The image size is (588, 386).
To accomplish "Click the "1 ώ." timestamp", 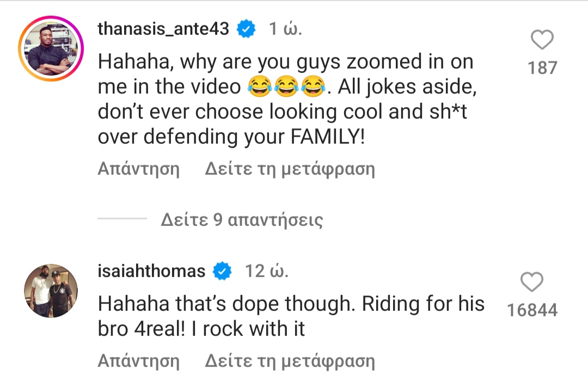I will tap(286, 29).
